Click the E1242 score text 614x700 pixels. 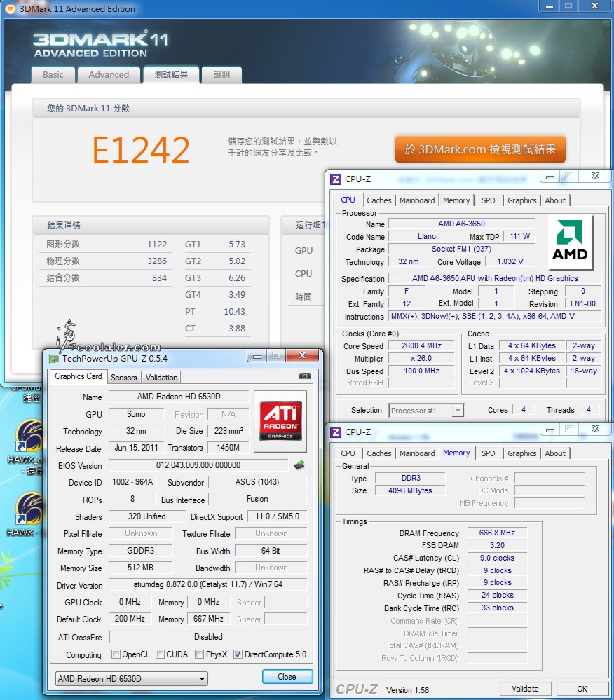(x=141, y=150)
